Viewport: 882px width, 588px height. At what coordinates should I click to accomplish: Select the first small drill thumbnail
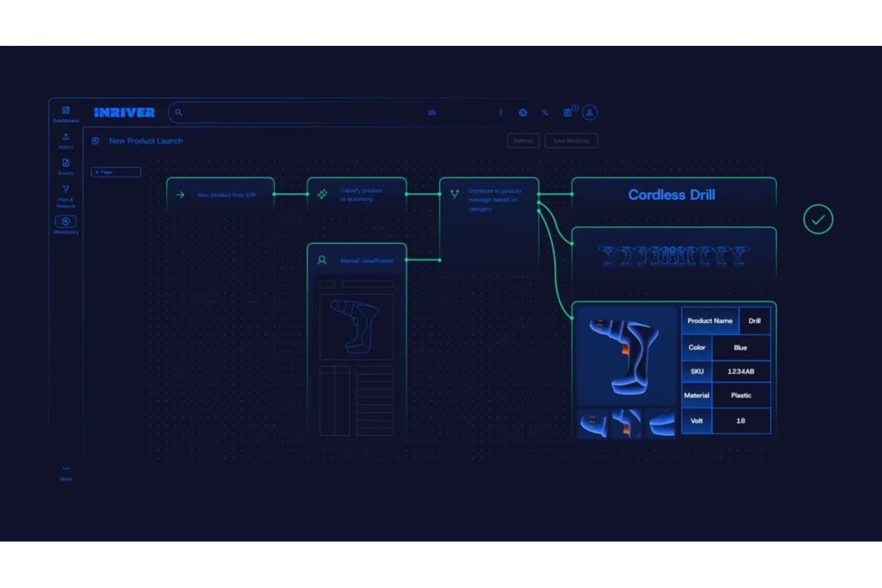tap(594, 423)
